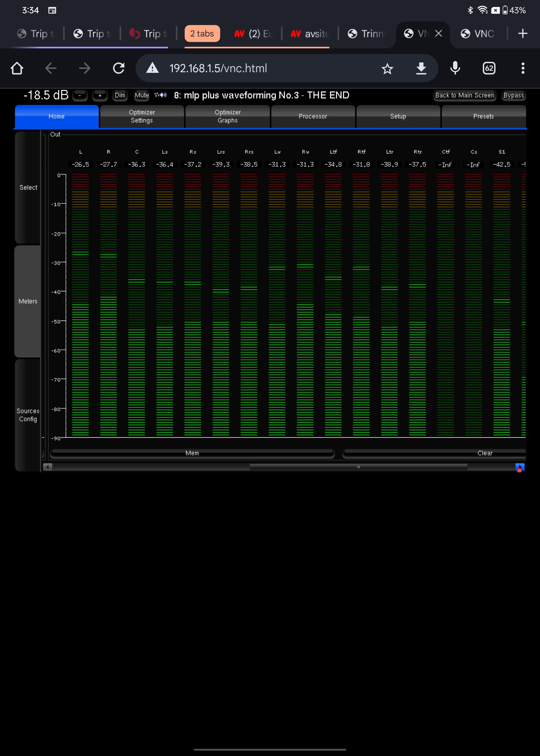
Task: Click the -39.3 value under Lrs
Action: click(x=221, y=164)
